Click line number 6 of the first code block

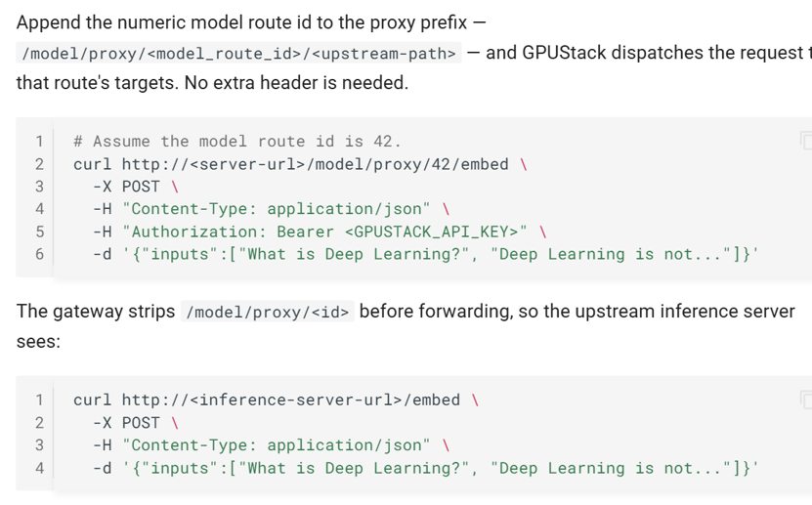39,254
